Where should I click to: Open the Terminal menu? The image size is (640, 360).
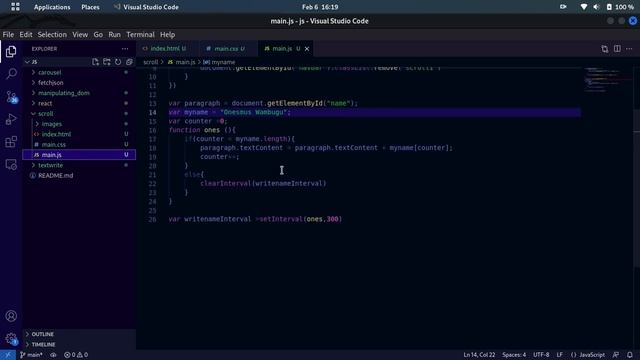point(140,35)
